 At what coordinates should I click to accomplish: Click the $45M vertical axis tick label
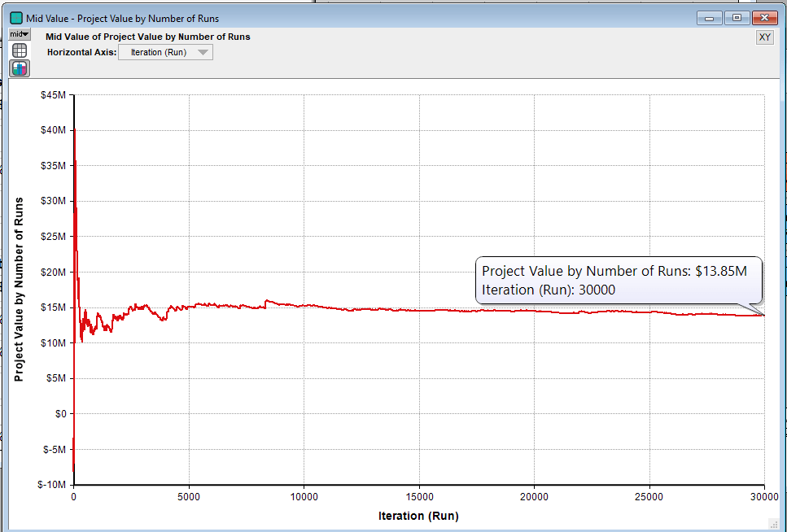tap(52, 95)
